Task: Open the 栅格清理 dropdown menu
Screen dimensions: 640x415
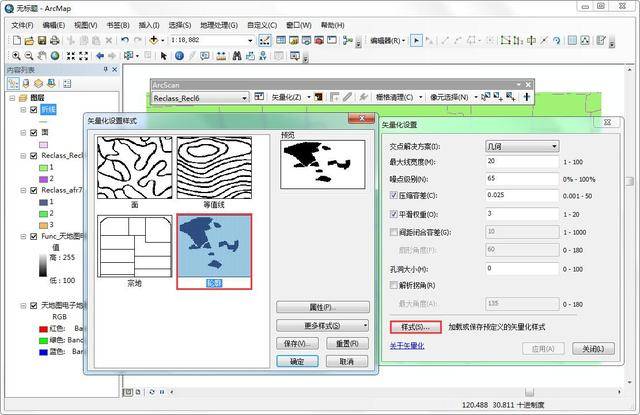Action: [398, 97]
